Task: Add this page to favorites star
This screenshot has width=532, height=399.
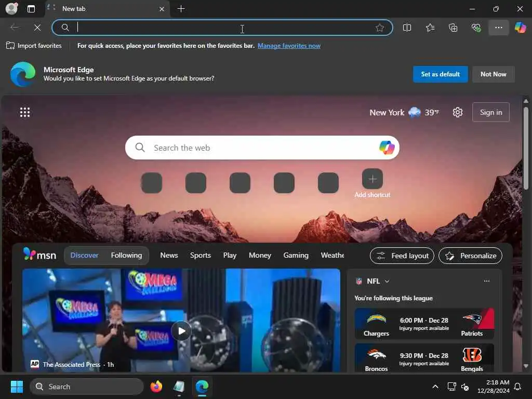Action: tap(379, 28)
